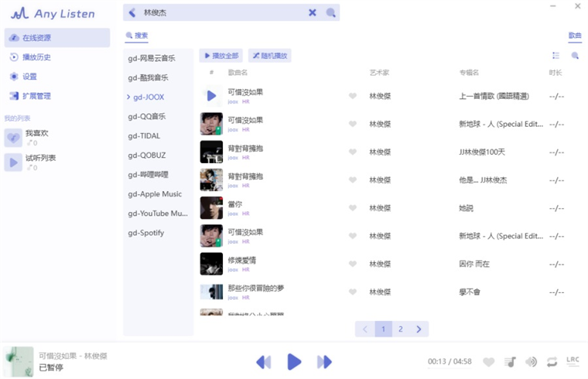The width and height of the screenshot is (588, 379).
Task: Click the 歌曲名 column header
Action: [x=238, y=73]
